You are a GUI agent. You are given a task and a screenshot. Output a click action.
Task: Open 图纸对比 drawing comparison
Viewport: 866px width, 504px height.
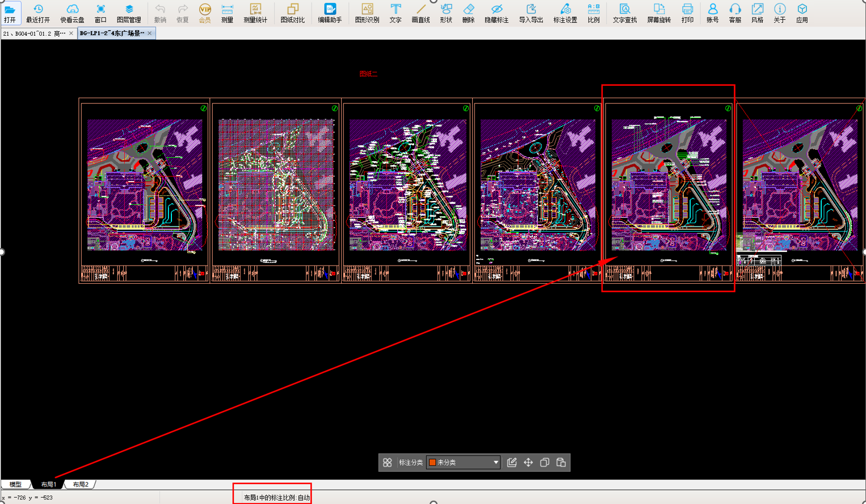[292, 13]
